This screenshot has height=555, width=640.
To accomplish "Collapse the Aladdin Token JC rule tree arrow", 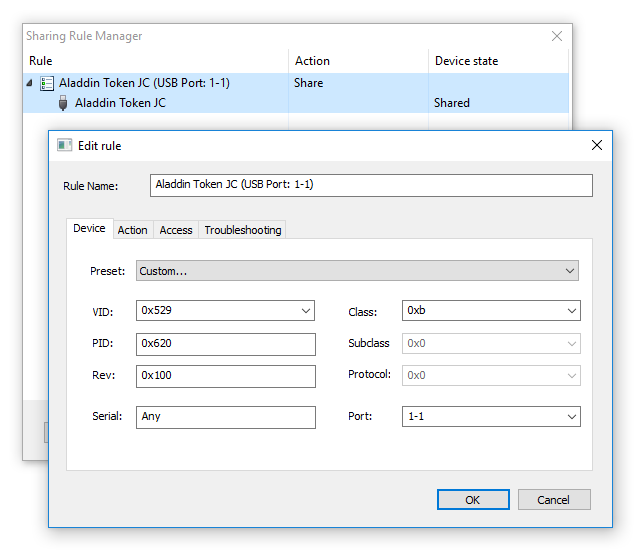I will pos(29,83).
